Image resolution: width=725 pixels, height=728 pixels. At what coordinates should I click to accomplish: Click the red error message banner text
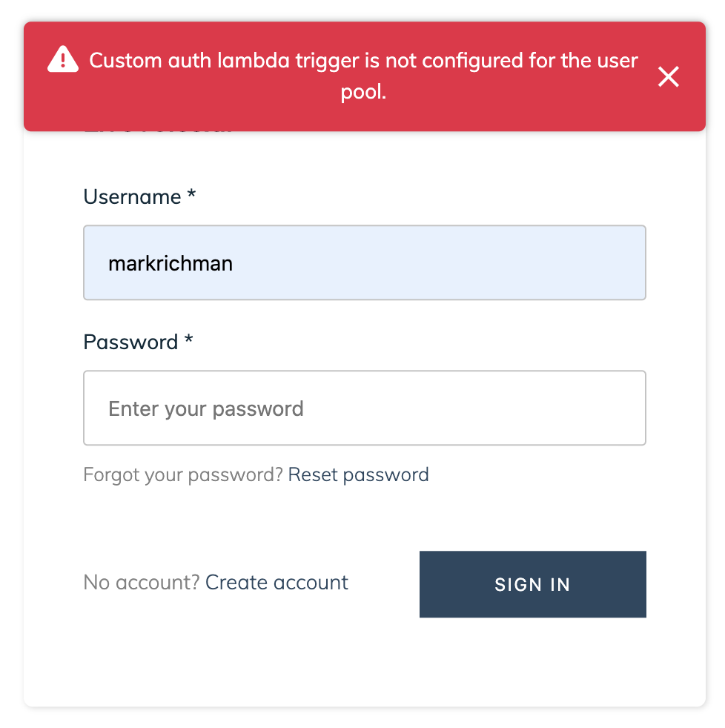[x=363, y=76]
